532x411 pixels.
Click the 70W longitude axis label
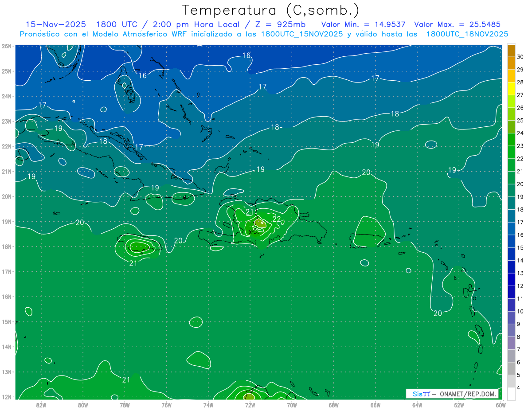click(x=292, y=405)
